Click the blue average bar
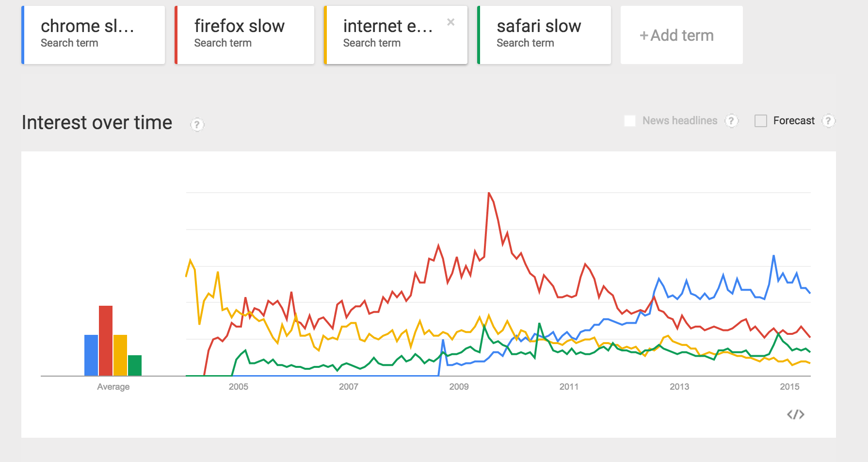The height and width of the screenshot is (462, 868). pyautogui.click(x=91, y=355)
